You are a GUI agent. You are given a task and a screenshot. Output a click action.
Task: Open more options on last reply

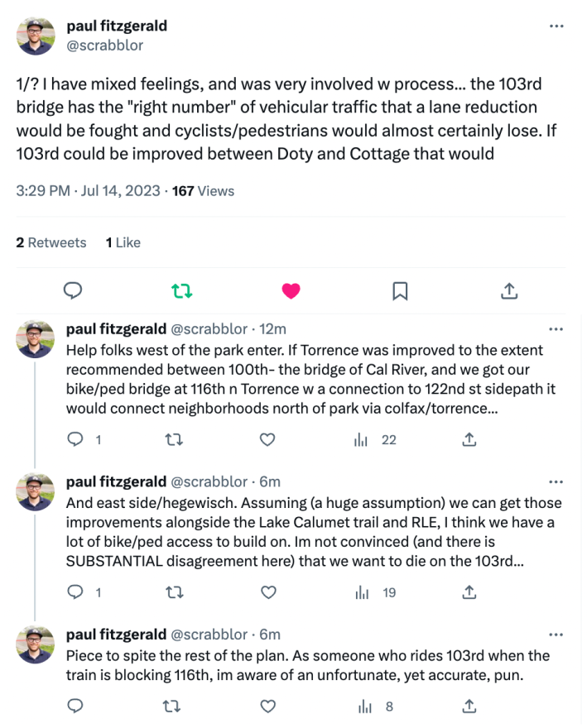tap(556, 635)
